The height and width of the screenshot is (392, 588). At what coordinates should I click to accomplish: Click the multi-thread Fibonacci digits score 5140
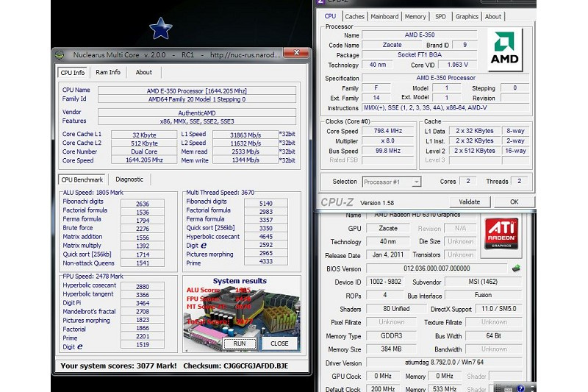pos(266,203)
